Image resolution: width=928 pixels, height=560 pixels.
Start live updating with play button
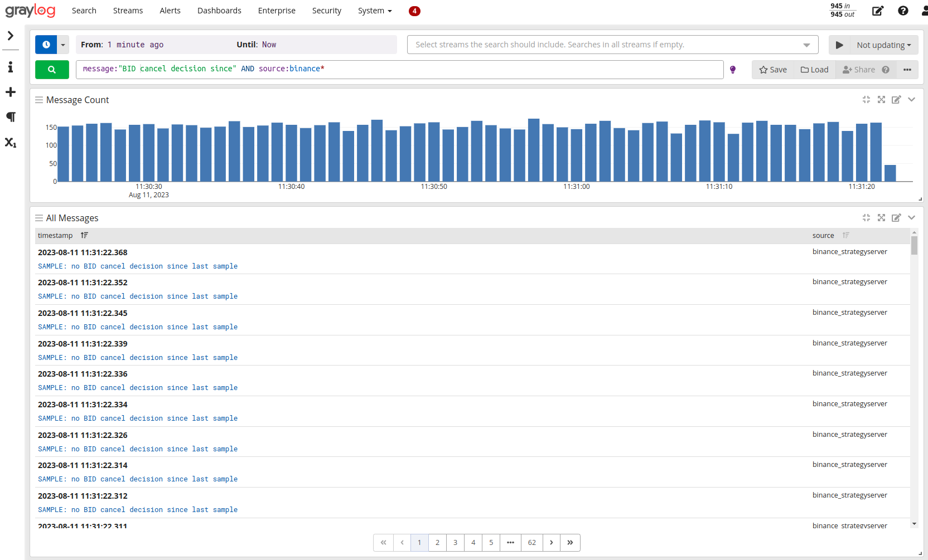[x=839, y=45]
